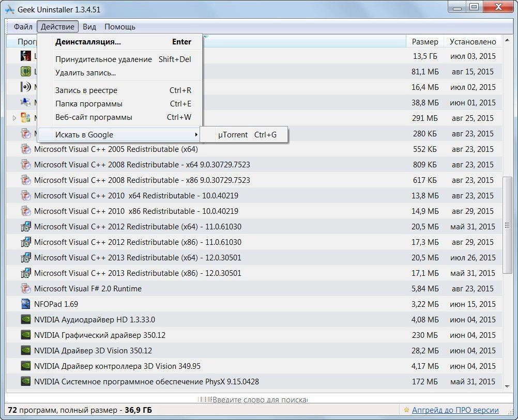The width and height of the screenshot is (518, 420).
Task: Click the star icon next to the upgrade link
Action: click(x=406, y=410)
